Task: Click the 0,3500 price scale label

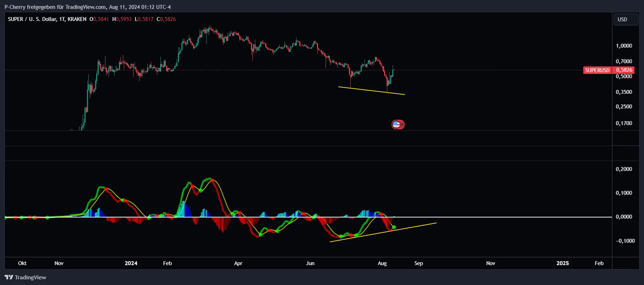Action: (624, 92)
